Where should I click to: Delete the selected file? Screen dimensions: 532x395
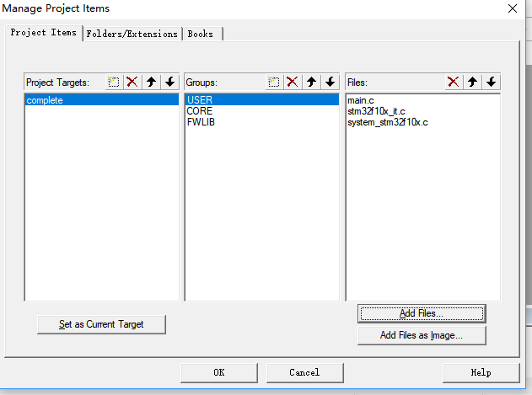click(x=454, y=82)
